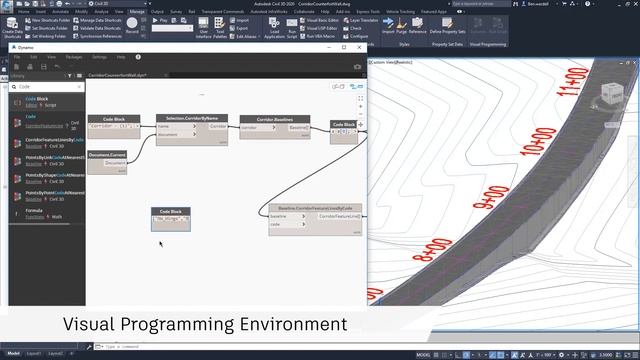Click Selection.CorridorByName node header
Image resolution: width=640 pixels, height=360 pixels.
point(192,118)
